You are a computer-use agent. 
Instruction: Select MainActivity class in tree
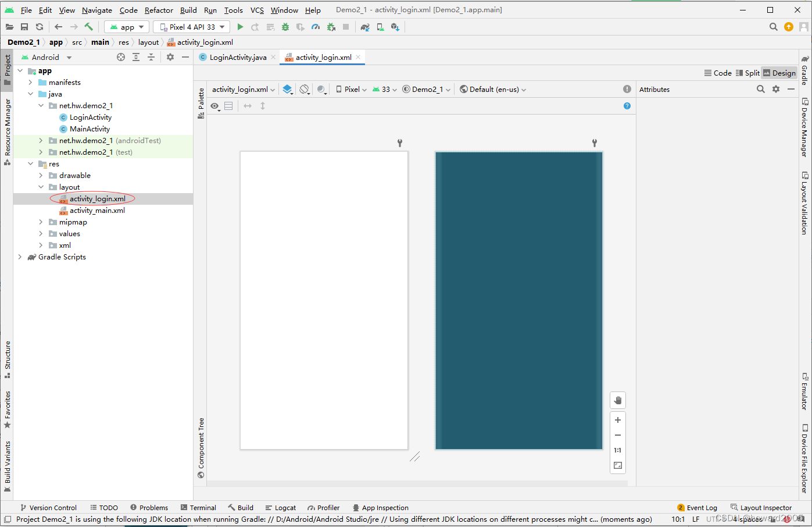click(90, 129)
